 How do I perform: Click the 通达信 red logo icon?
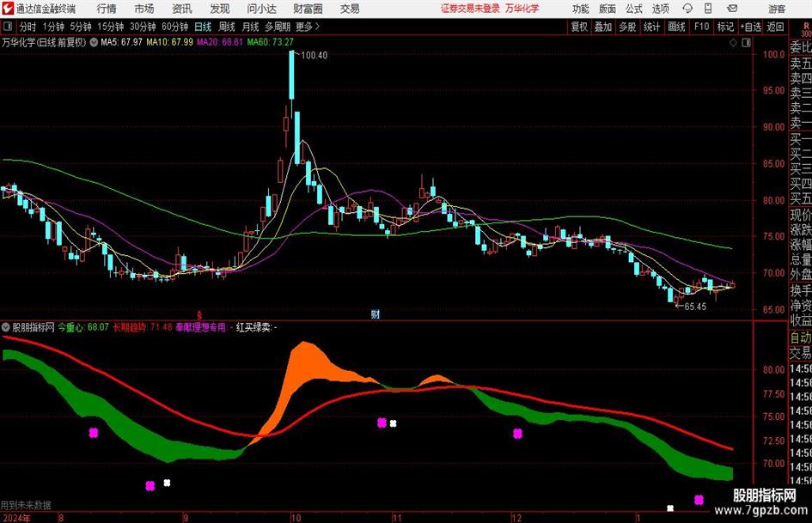(9, 9)
